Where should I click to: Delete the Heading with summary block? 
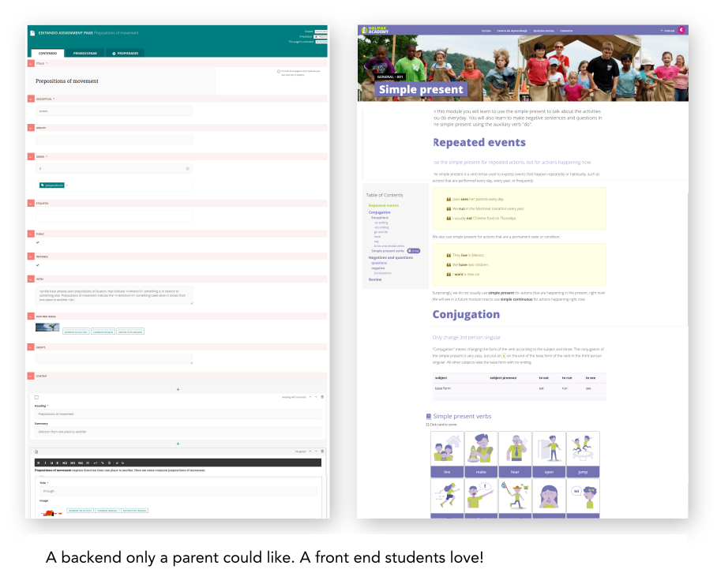tap(322, 397)
